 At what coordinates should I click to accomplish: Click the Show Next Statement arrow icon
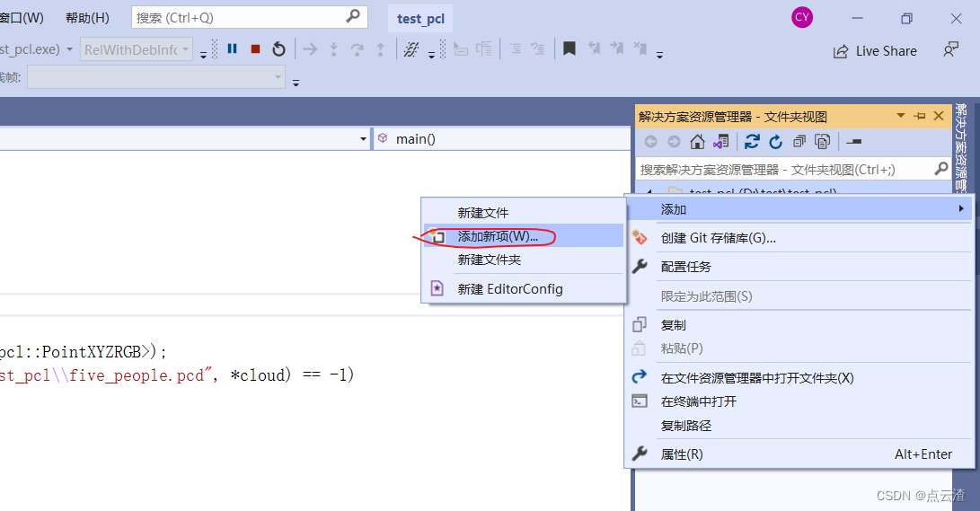pos(310,48)
